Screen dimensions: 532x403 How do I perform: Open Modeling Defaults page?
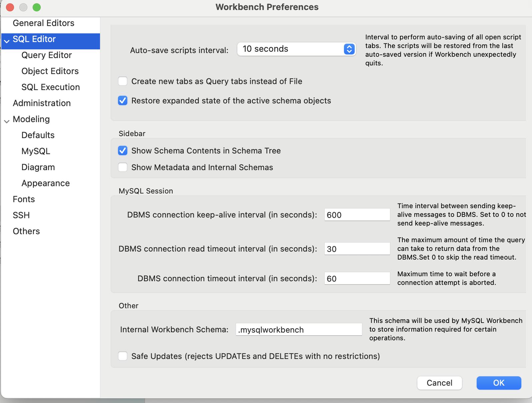click(x=38, y=135)
